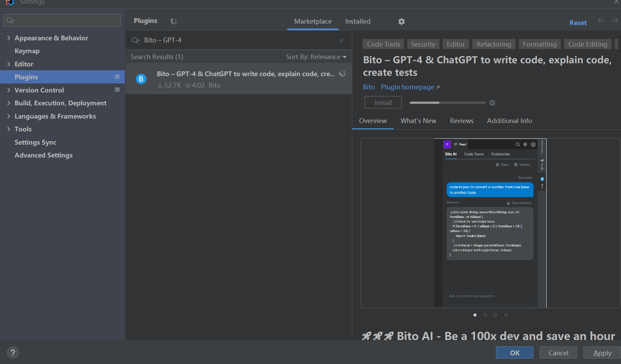The image size is (621, 364).
Task: Open the Plugin homepage link
Action: click(x=410, y=87)
